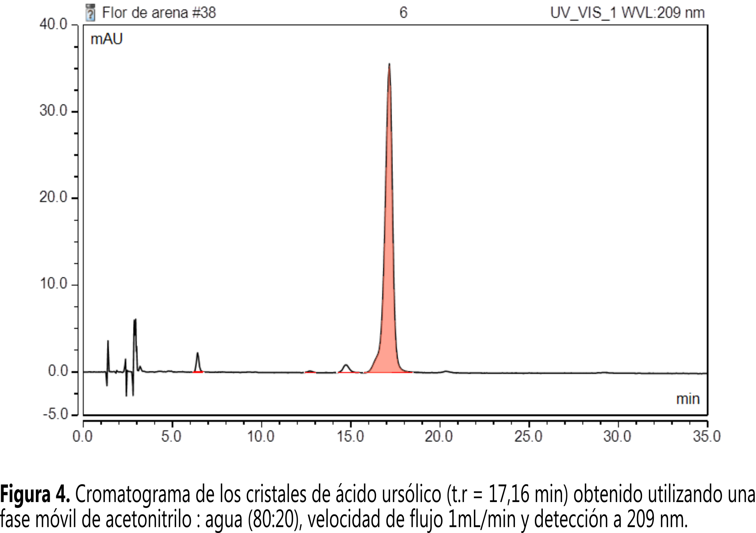Viewport: 756px width, 533px height.
Task: Click the 40.0 mAU axis maximum label
Action: (x=54, y=23)
